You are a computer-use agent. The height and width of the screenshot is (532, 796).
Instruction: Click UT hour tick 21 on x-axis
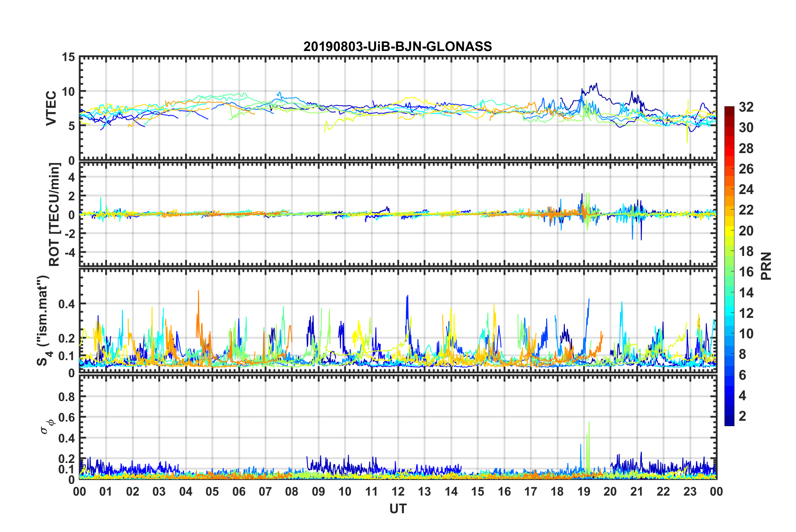637,491
